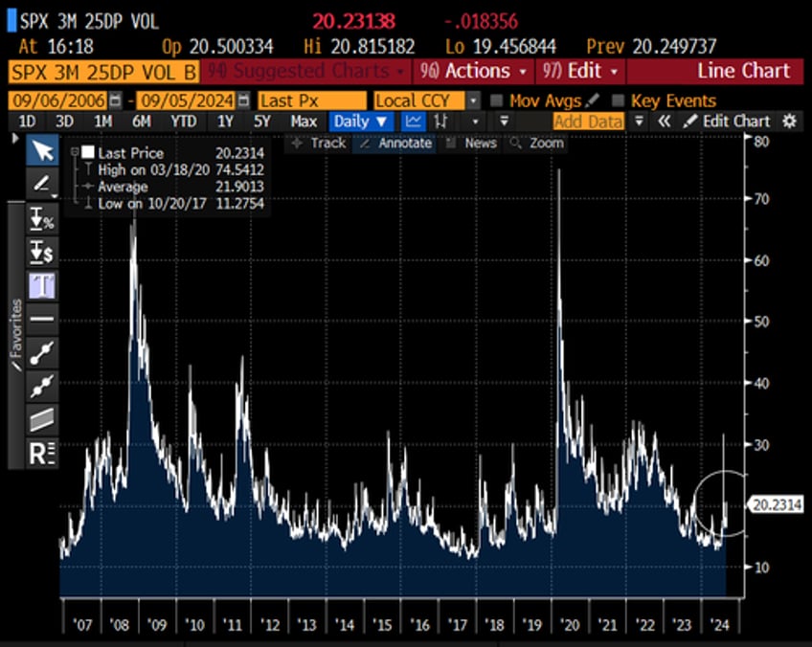The height and width of the screenshot is (647, 812).
Task: Select the channel drawing tool
Action: click(x=42, y=419)
